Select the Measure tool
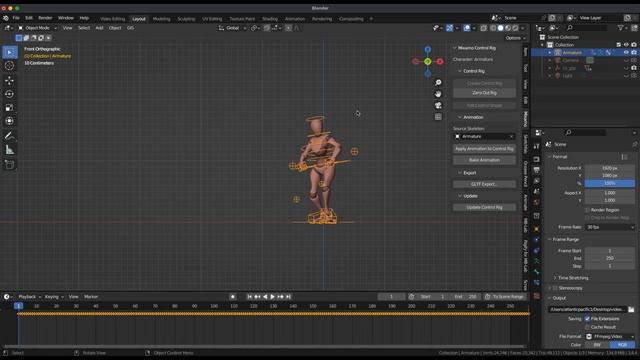 (10, 150)
